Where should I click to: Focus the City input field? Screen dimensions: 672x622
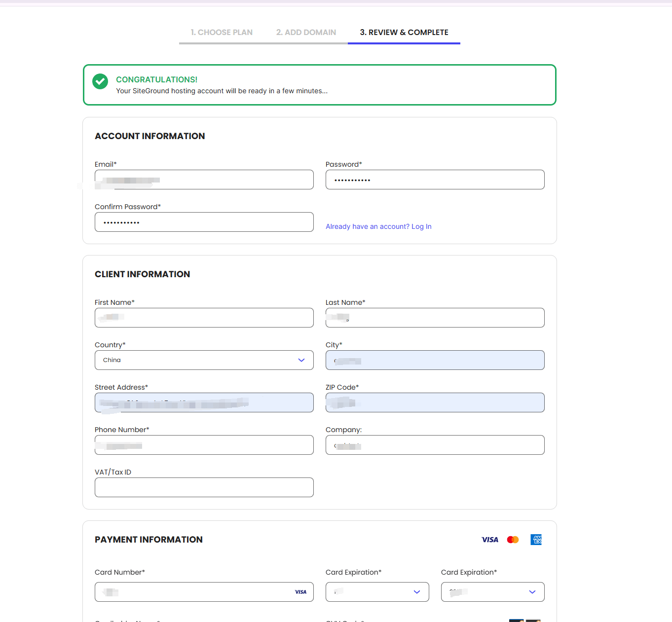[x=435, y=360]
